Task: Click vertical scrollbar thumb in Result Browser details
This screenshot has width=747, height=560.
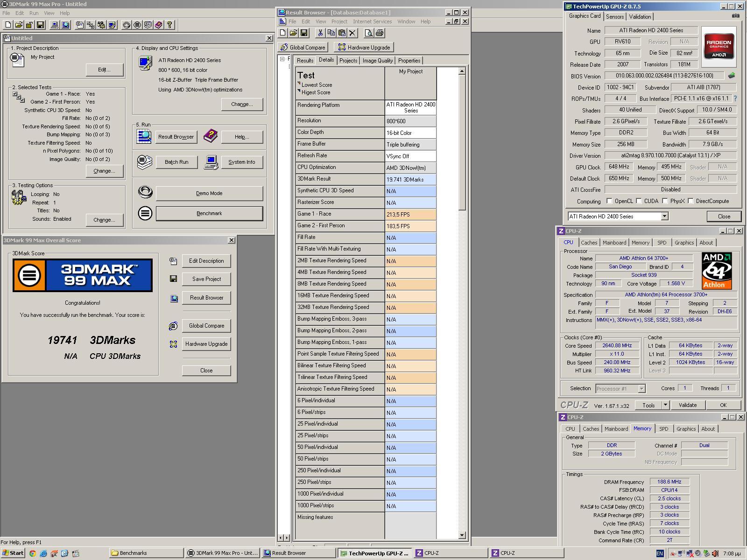Action: pos(462,142)
